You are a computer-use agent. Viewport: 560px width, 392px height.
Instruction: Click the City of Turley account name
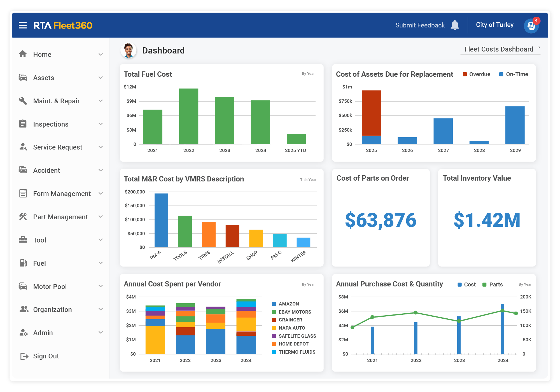[x=494, y=25]
